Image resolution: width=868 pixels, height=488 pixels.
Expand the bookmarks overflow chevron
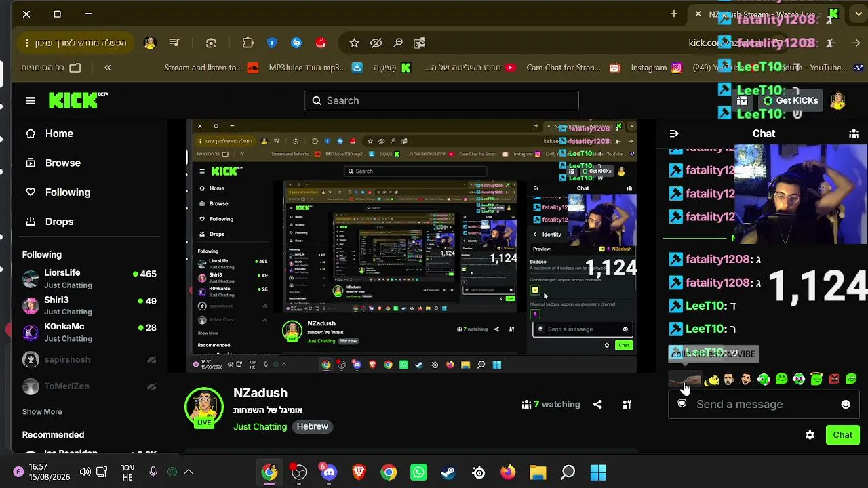[107, 68]
